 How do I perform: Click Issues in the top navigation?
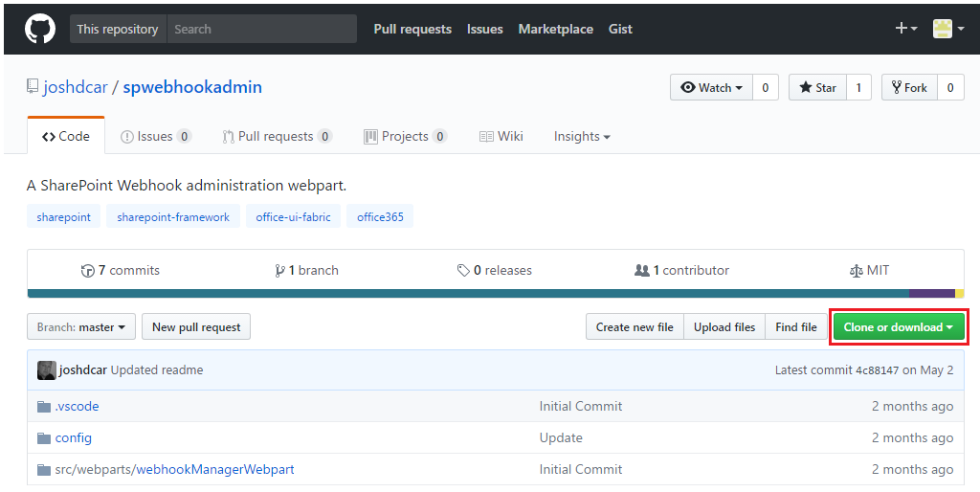point(485,29)
